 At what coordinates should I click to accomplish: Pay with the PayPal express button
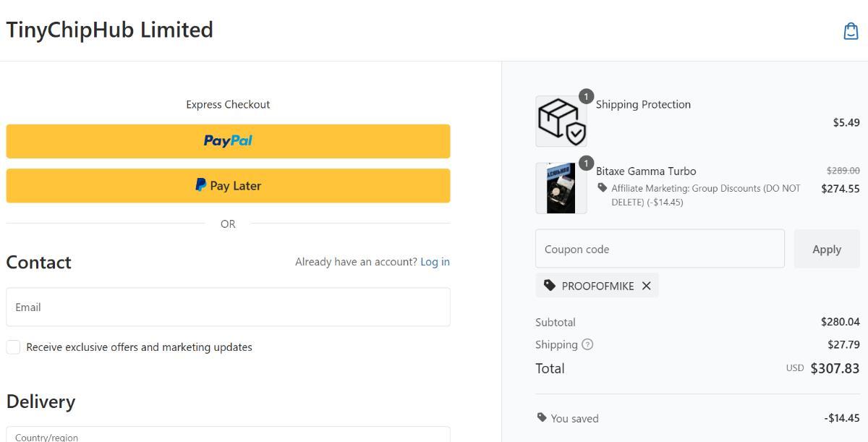[x=228, y=141]
